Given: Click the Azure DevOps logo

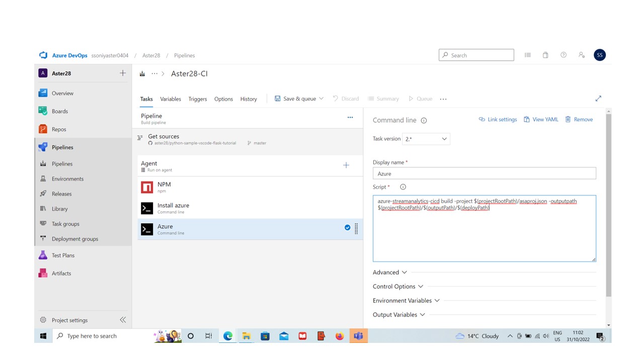Looking at the screenshot, I should pos(43,55).
